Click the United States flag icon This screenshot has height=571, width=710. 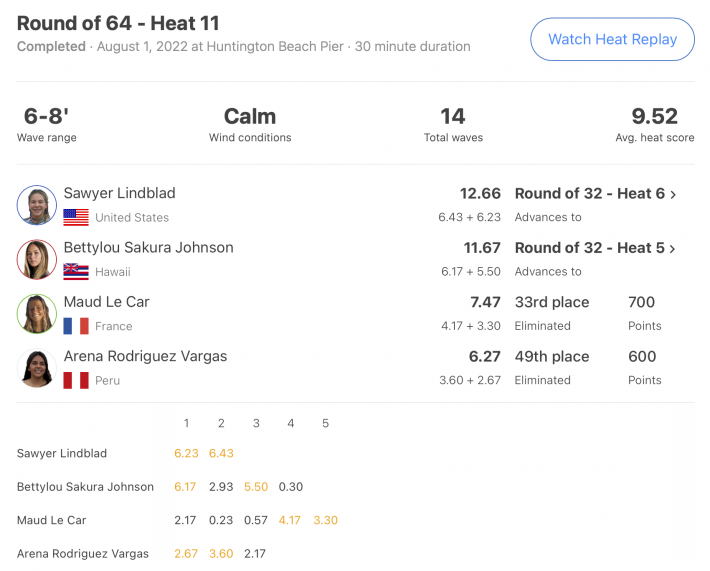tap(76, 217)
